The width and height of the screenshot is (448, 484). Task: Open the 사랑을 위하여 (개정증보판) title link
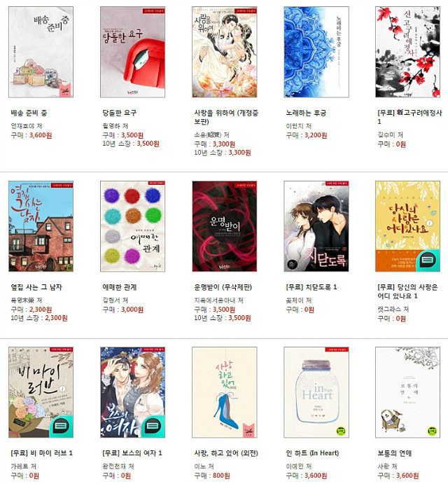click(226, 117)
